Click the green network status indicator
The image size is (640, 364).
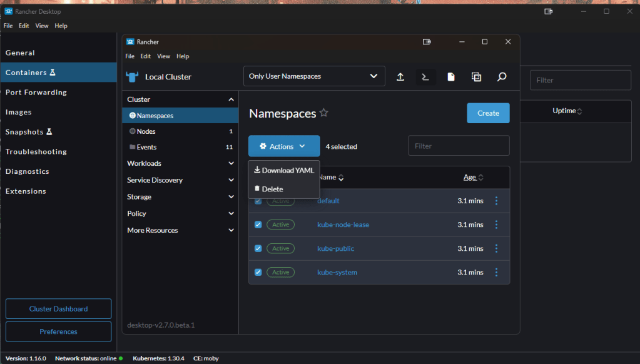(121, 358)
